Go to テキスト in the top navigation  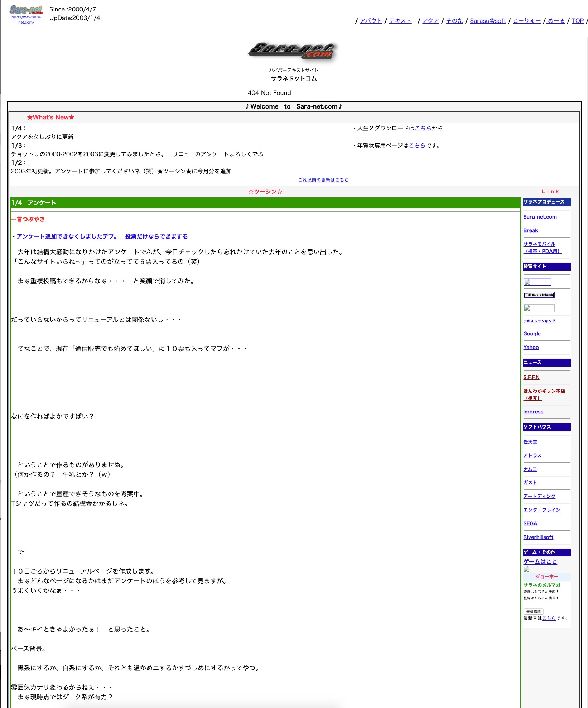click(400, 21)
